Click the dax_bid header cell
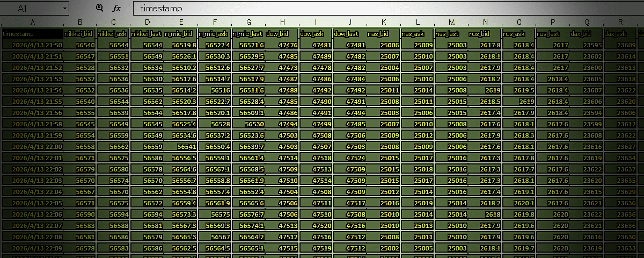Screen dimensions: 644x258 (x=586, y=34)
